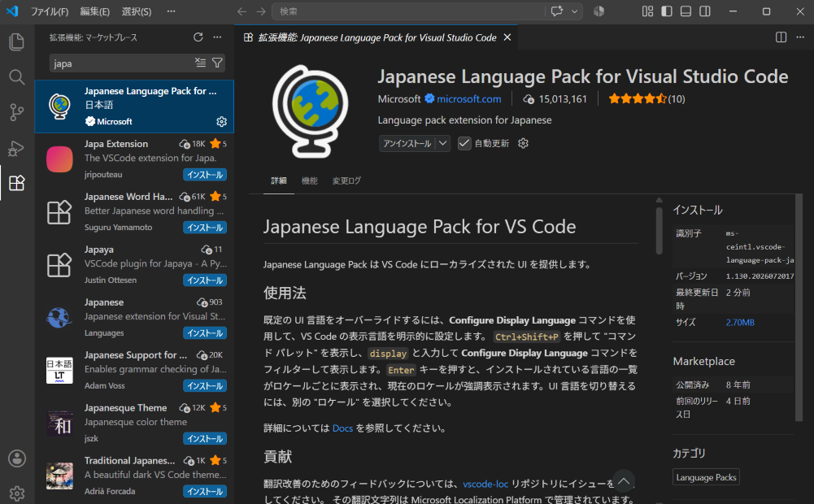Install Japanese Word Handling extension
The height and width of the screenshot is (504, 814).
point(205,228)
